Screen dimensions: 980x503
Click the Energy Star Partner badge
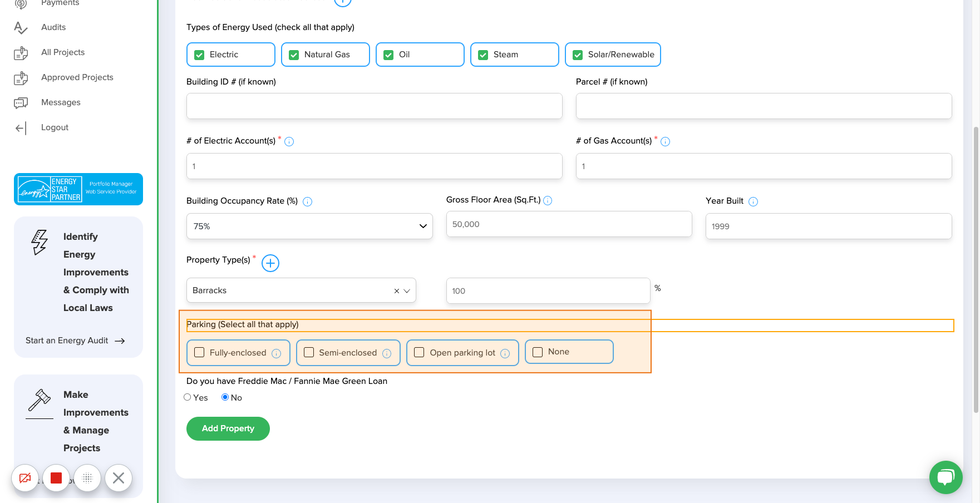tap(78, 189)
